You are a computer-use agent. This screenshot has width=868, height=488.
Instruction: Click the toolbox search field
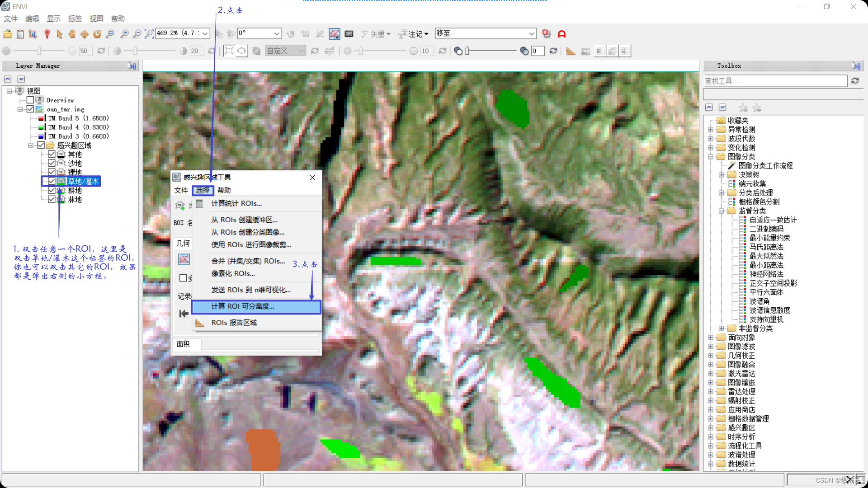[775, 81]
